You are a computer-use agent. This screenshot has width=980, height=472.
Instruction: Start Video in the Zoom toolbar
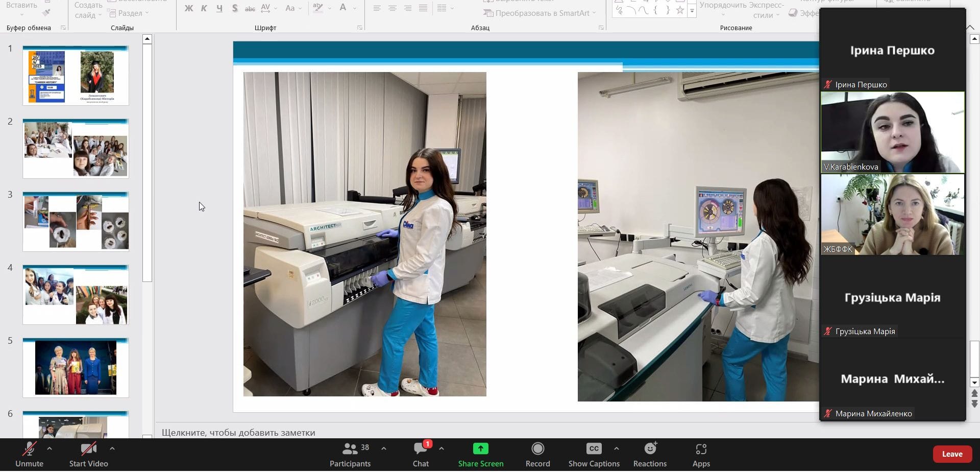(x=88, y=454)
